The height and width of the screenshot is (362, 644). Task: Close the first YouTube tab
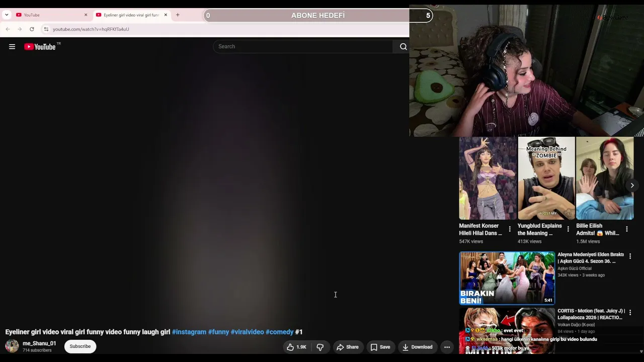86,15
